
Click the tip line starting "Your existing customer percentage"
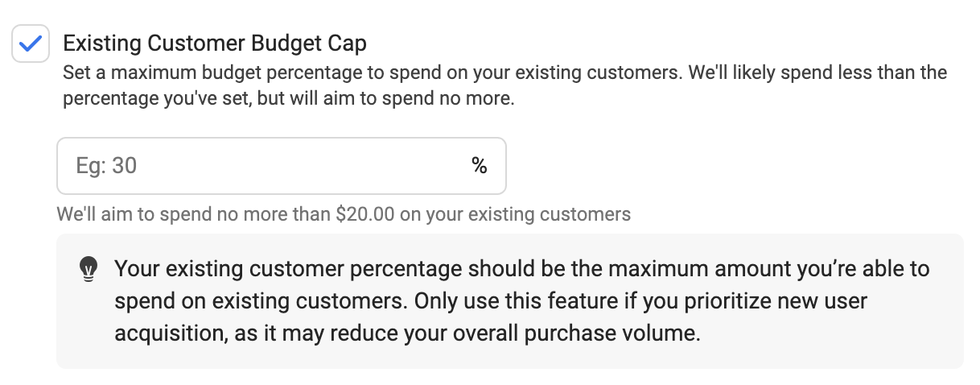[522, 268]
